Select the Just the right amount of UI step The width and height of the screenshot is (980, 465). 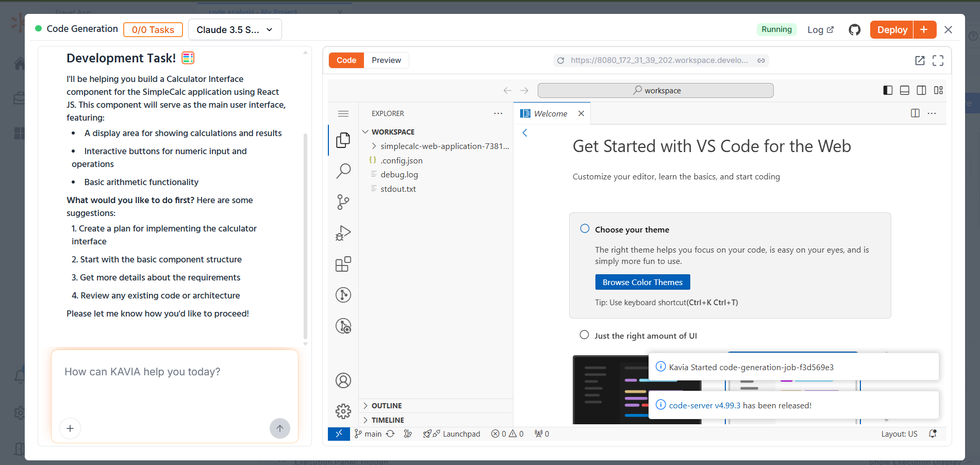[x=645, y=336]
